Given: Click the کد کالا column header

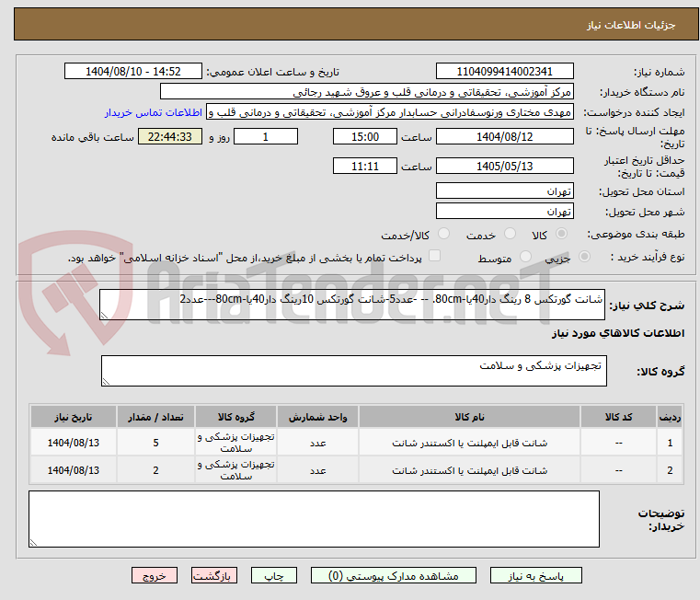Looking at the screenshot, I should pos(618,417).
